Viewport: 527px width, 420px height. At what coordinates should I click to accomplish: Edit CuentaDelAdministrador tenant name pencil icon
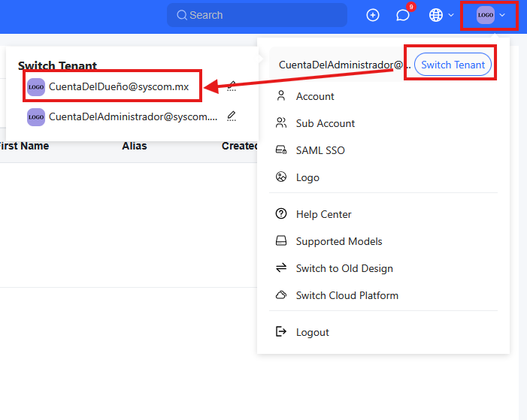click(x=232, y=116)
